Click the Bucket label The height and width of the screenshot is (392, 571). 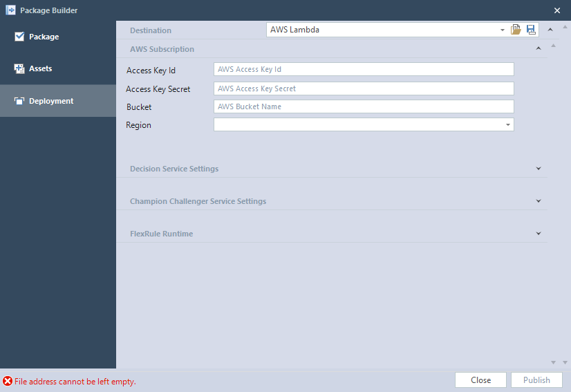139,107
